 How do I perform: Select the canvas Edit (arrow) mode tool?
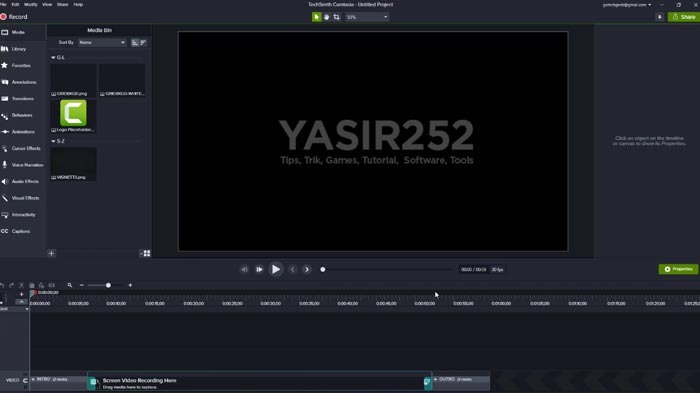coord(317,17)
